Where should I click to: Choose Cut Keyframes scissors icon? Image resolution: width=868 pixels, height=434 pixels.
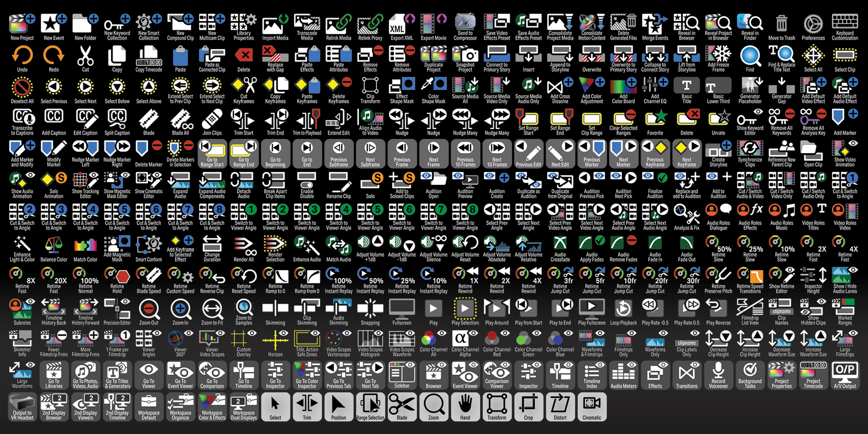coord(244,90)
